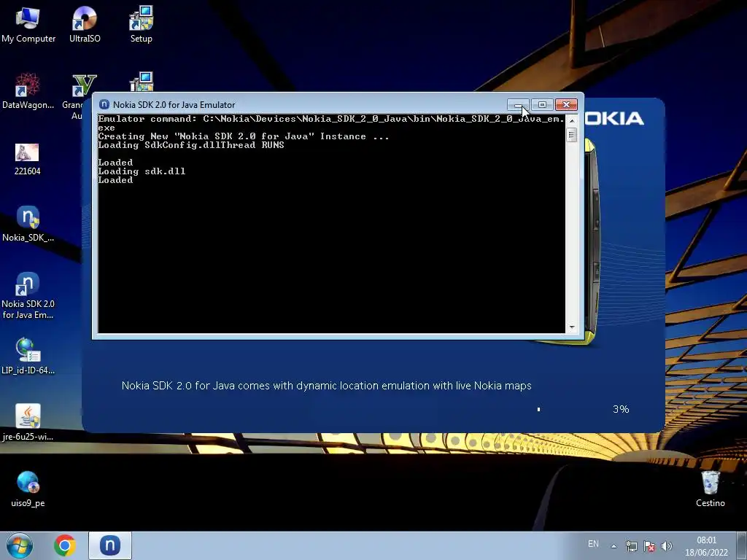
Task: Select the 221604 image file icon
Action: click(x=27, y=160)
